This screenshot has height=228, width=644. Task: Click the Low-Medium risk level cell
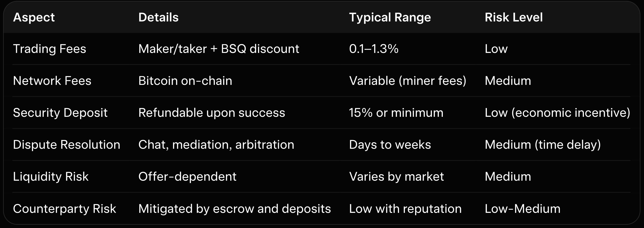coord(522,209)
